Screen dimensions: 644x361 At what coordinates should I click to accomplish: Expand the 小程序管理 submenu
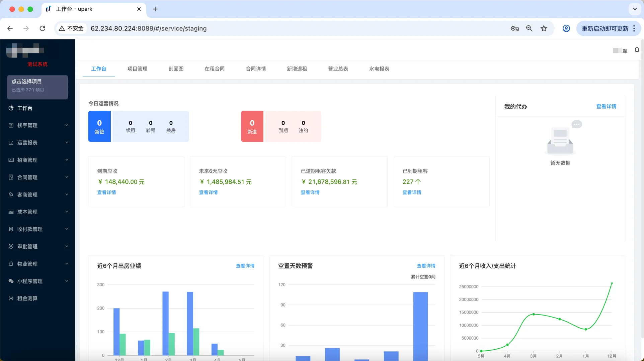click(x=66, y=281)
